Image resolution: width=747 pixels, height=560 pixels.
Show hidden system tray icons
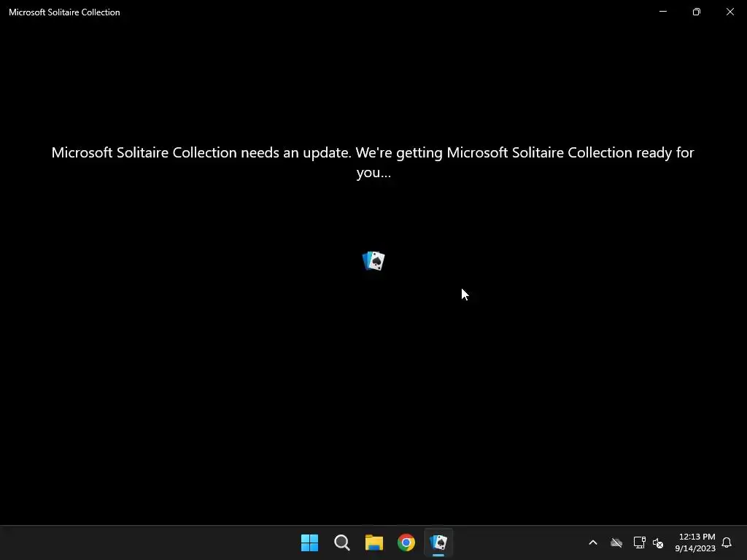(x=593, y=542)
